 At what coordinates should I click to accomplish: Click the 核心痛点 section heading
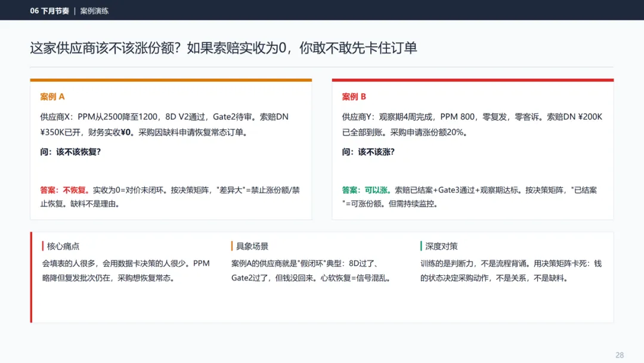click(63, 246)
